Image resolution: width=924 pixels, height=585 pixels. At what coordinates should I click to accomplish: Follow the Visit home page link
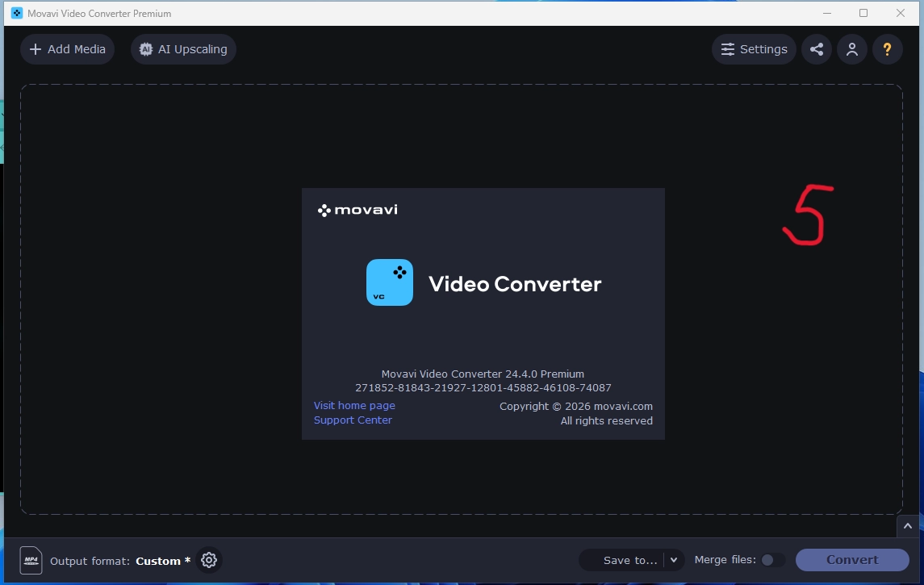click(x=354, y=406)
